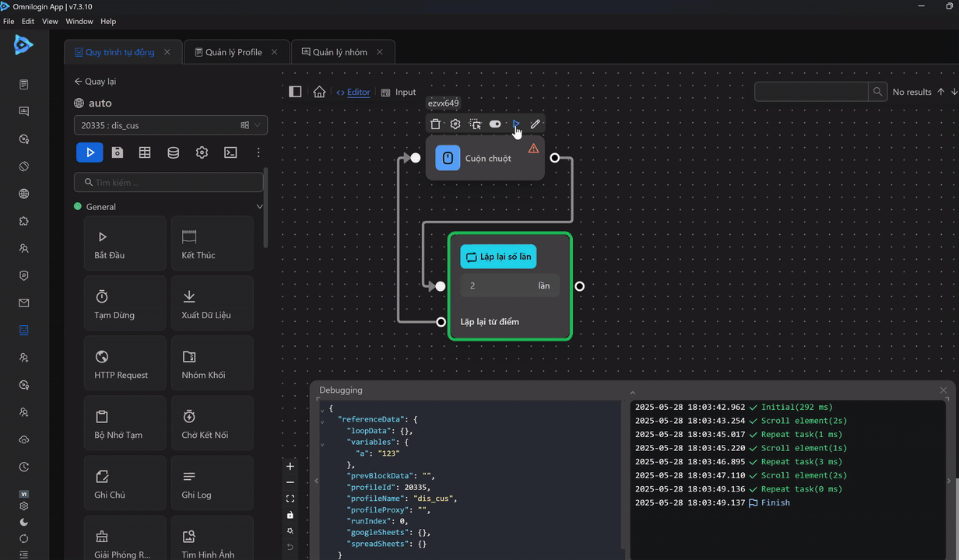Toggle the left sidebar panel icon

coord(295,92)
